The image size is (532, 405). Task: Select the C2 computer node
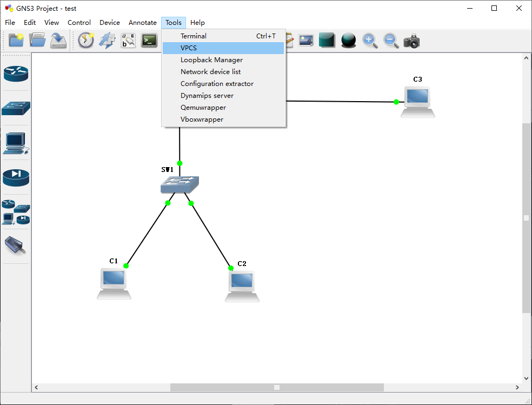point(242,286)
